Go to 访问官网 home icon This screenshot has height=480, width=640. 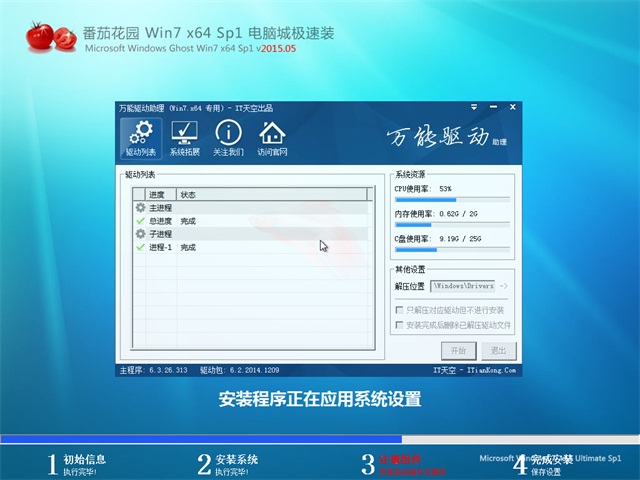point(272,138)
